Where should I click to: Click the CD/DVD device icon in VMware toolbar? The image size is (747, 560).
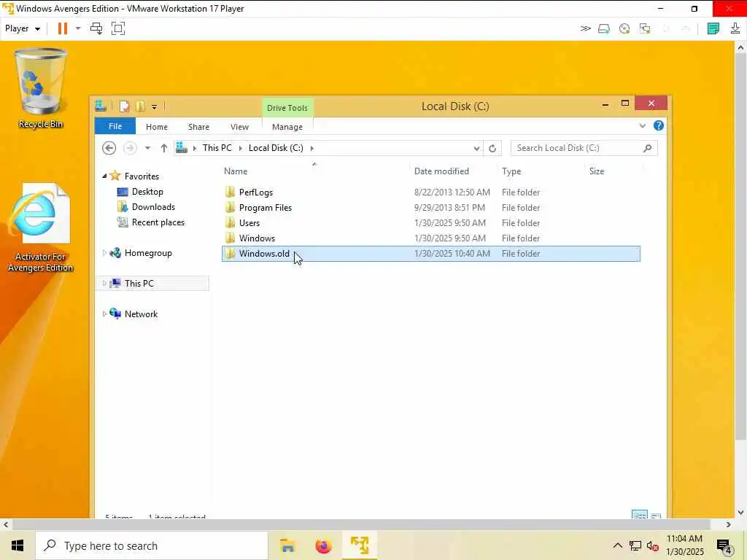[624, 28]
